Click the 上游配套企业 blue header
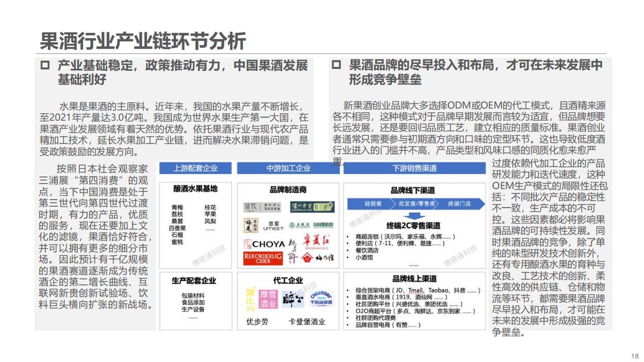The height and width of the screenshot is (362, 644). tap(196, 168)
